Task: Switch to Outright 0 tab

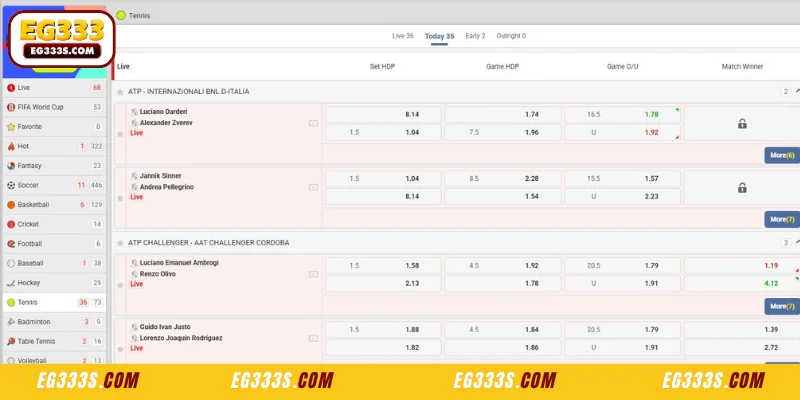Action: pyautogui.click(x=511, y=36)
